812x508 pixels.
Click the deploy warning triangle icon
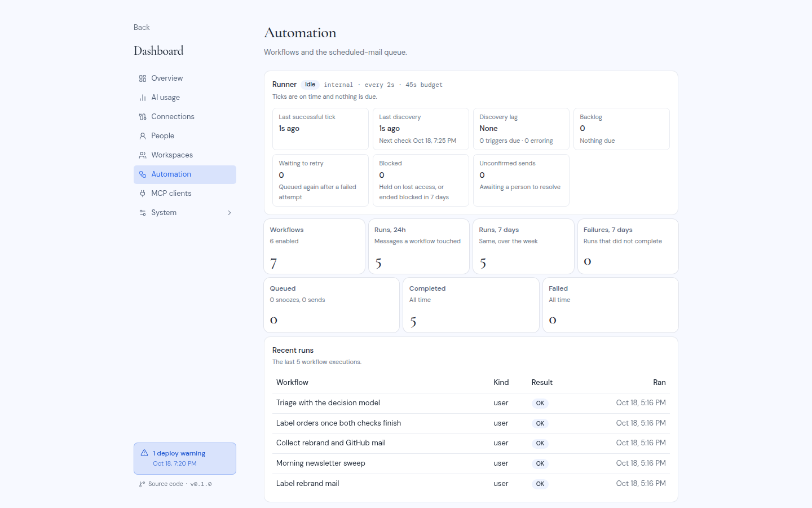(144, 453)
